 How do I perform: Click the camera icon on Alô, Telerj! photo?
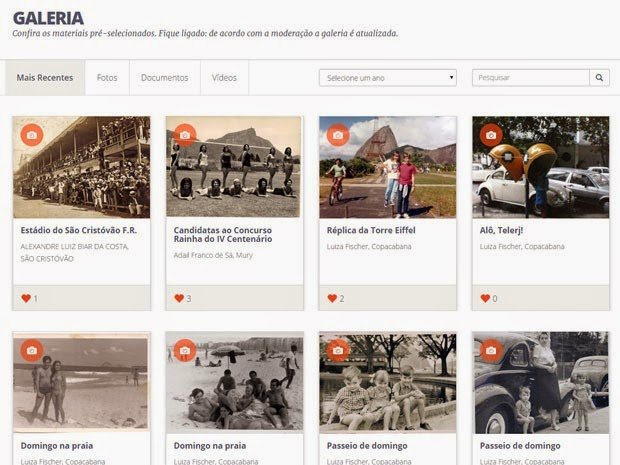tap(491, 135)
